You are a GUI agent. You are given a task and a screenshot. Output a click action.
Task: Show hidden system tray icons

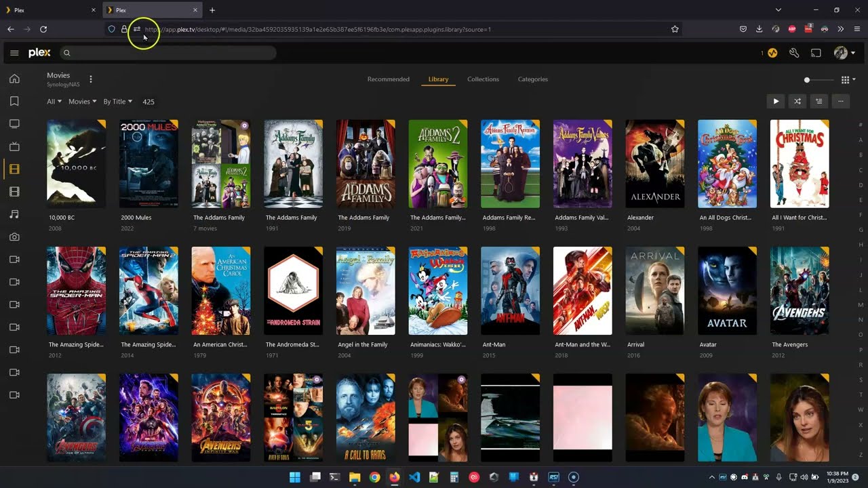coord(711,477)
